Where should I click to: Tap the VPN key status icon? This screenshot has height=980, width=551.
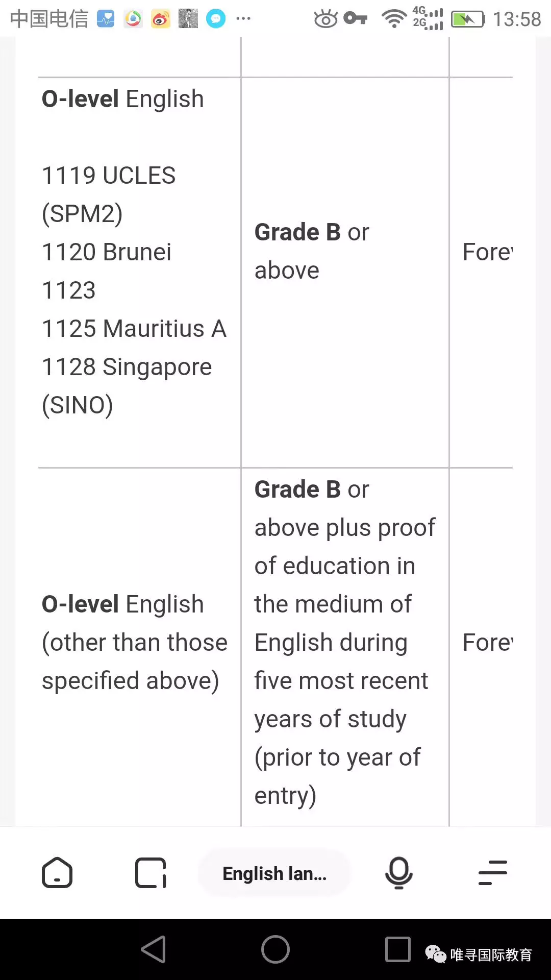pyautogui.click(x=356, y=19)
